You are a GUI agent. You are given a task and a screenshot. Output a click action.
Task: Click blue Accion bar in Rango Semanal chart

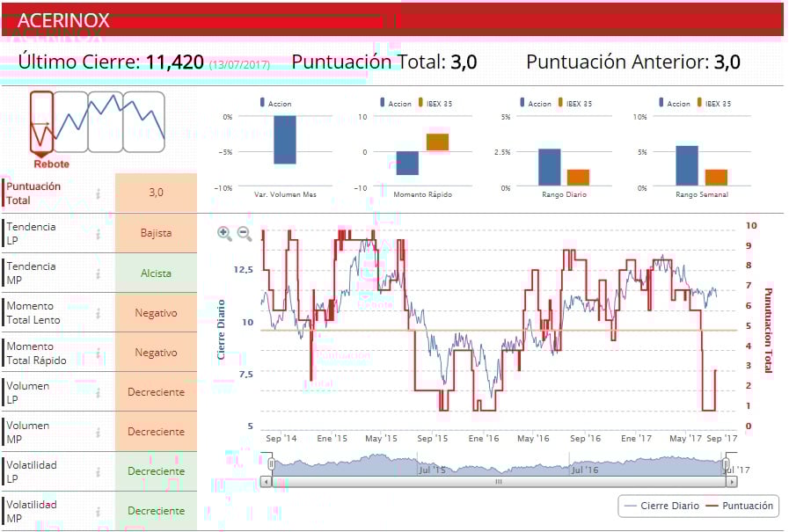(x=687, y=166)
